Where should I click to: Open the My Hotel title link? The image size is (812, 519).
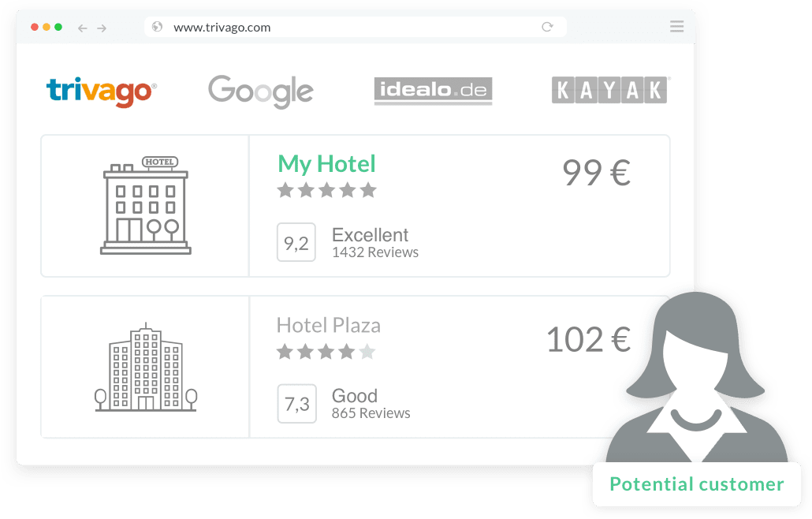tap(326, 164)
